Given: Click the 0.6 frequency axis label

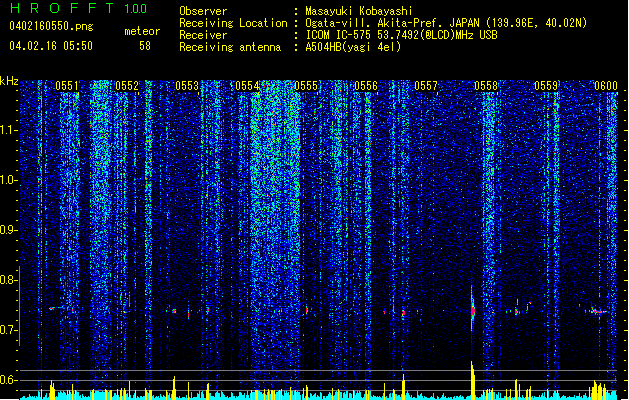Looking at the screenshot, I should click(x=9, y=380).
